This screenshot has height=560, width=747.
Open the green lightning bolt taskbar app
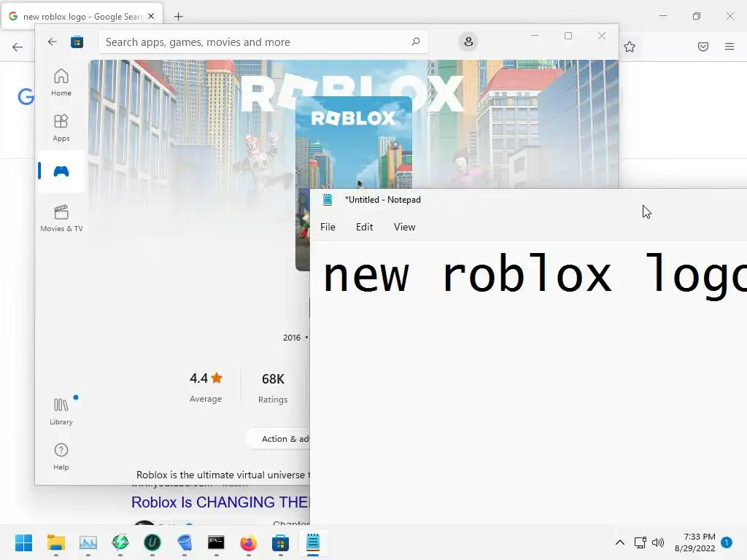click(x=120, y=542)
